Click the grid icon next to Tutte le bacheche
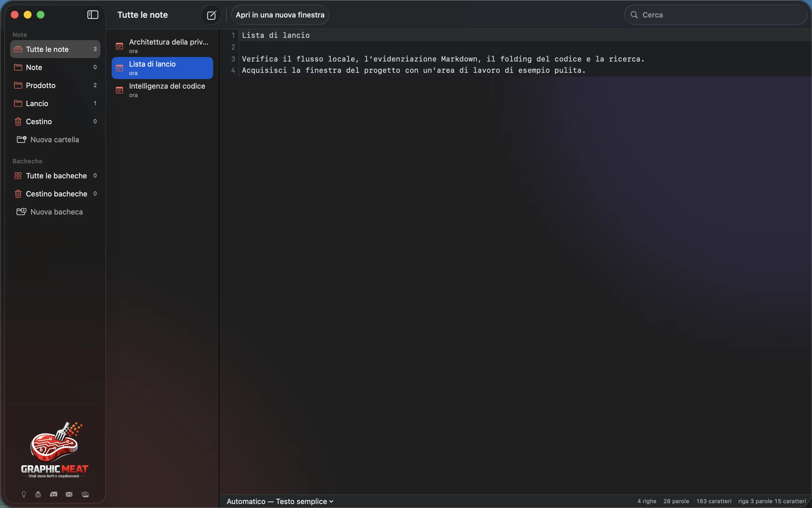 18,176
